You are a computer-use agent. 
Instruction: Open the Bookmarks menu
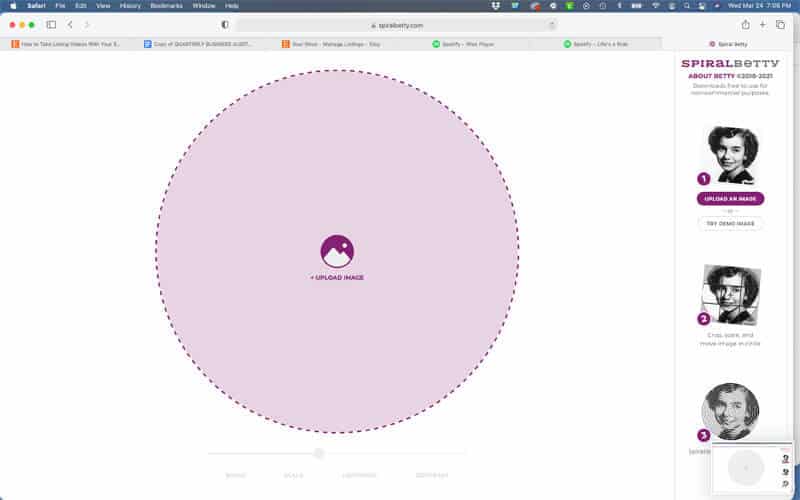[x=166, y=6]
